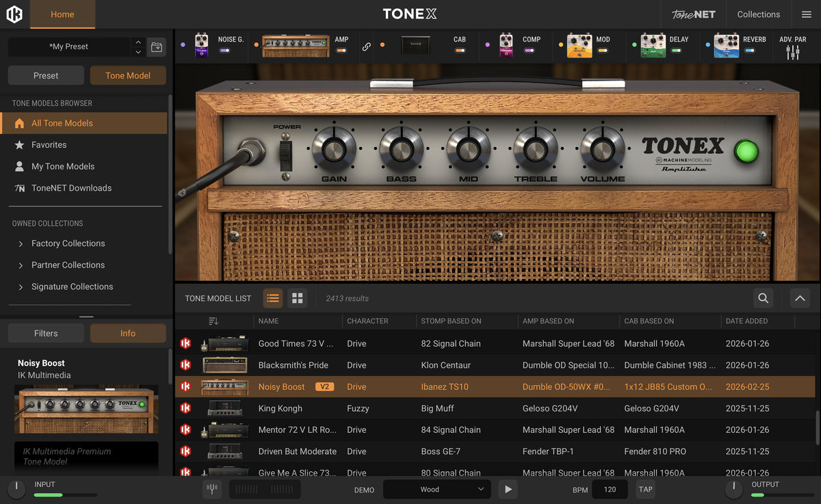Flip the amp POWER switch
The image size is (821, 504).
coord(286,156)
